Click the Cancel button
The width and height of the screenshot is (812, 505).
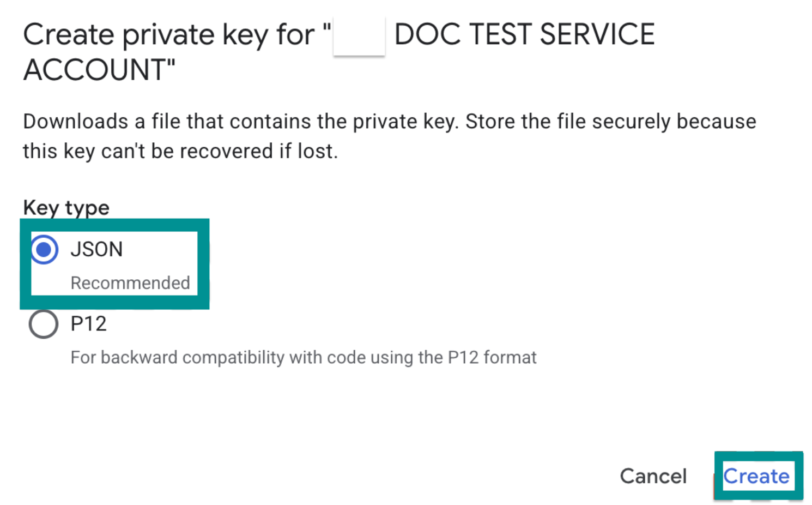pos(653,476)
